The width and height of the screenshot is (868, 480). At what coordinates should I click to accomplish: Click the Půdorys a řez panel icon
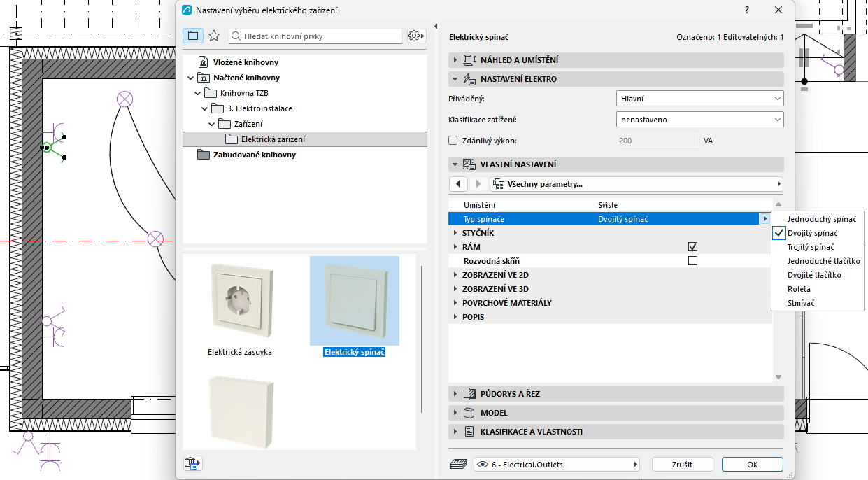[x=469, y=394]
